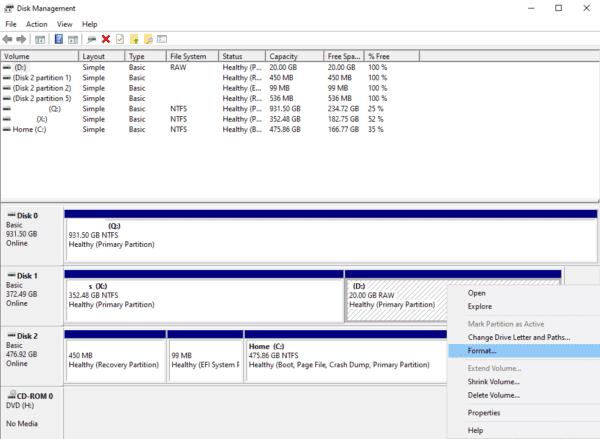Select Shrink Volume... in context menu
Screen dimensions: 600x439
point(524,382)
